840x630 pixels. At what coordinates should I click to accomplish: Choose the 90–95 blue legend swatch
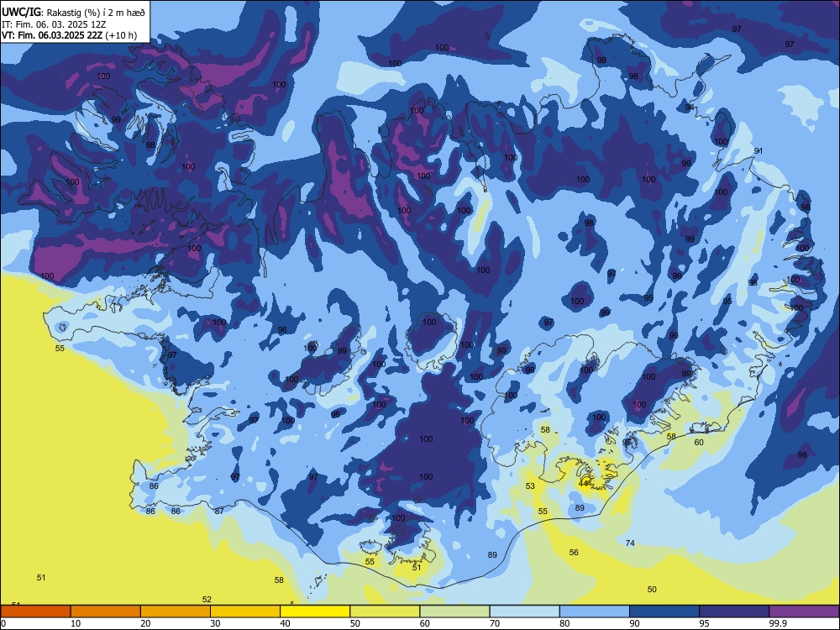tap(664, 612)
